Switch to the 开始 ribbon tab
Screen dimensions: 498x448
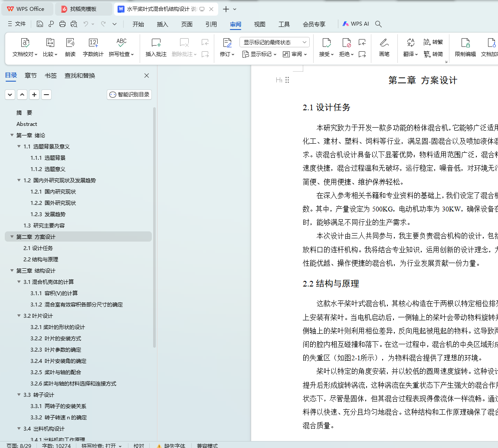[x=138, y=24]
